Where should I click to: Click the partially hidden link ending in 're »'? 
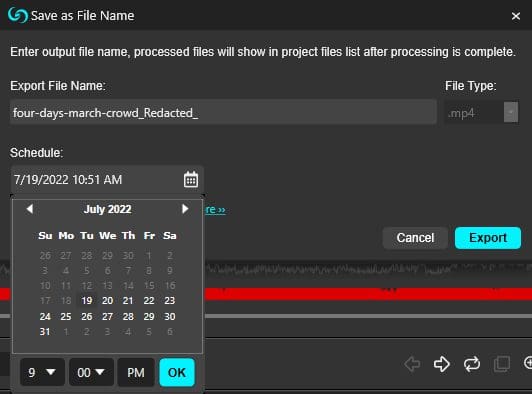pyautogui.click(x=215, y=209)
